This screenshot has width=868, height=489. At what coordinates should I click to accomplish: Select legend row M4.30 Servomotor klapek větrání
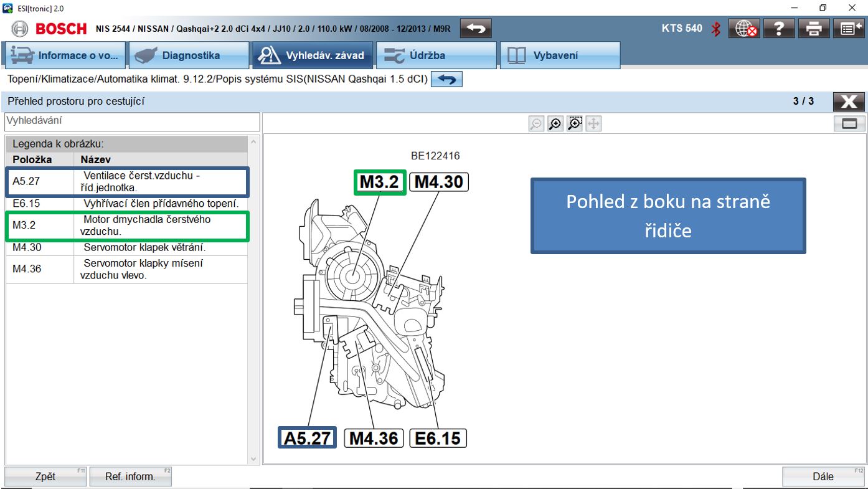point(127,247)
